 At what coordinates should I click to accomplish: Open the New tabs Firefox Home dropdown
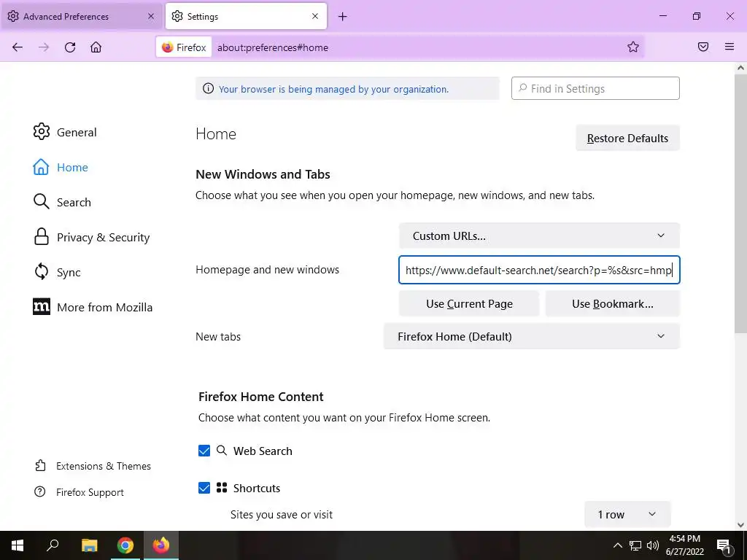(x=532, y=336)
